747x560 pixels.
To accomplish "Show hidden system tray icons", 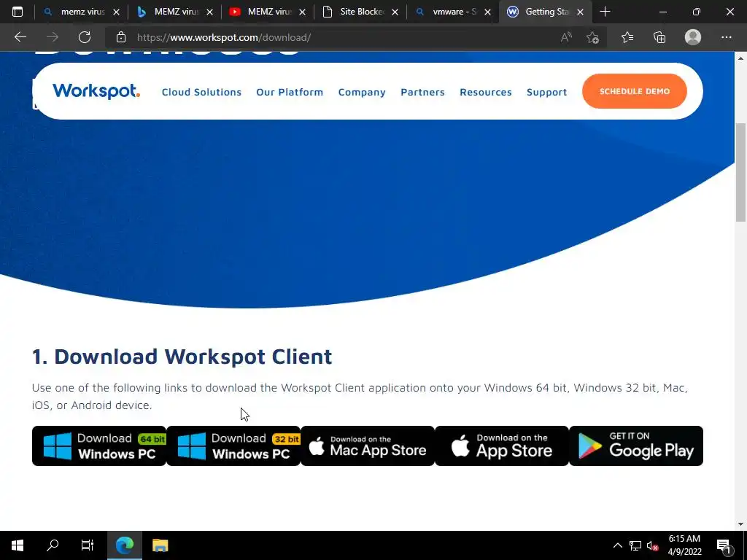I will point(617,545).
